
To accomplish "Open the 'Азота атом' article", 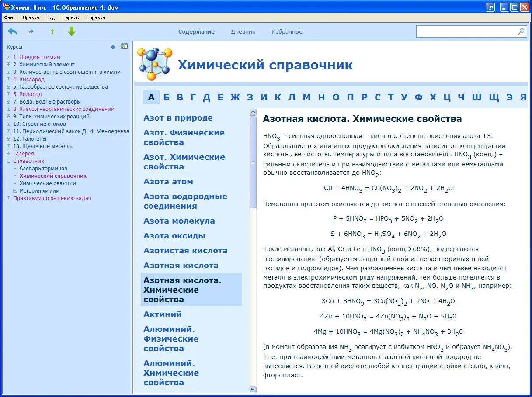I will click(x=168, y=182).
